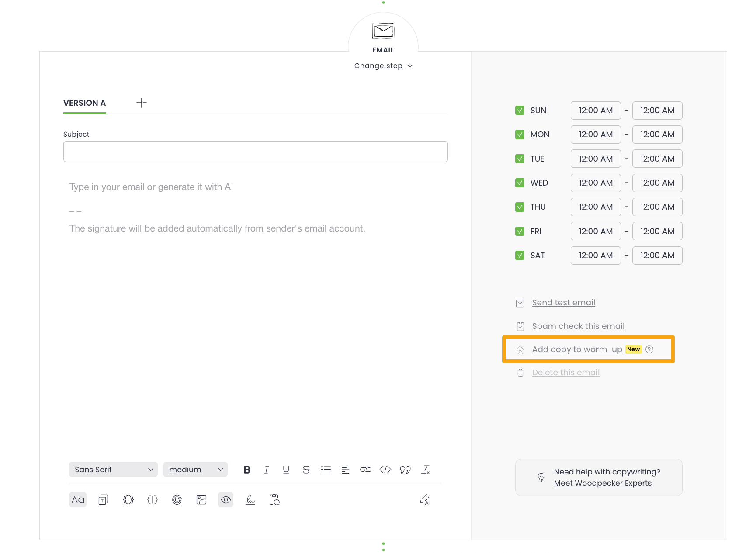Open the Sans Serif font dropdown
Image resolution: width=756 pixels, height=553 pixels.
pos(113,470)
